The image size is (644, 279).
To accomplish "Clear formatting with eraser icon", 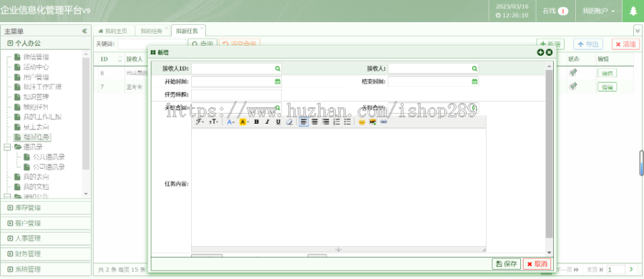I will tap(289, 122).
